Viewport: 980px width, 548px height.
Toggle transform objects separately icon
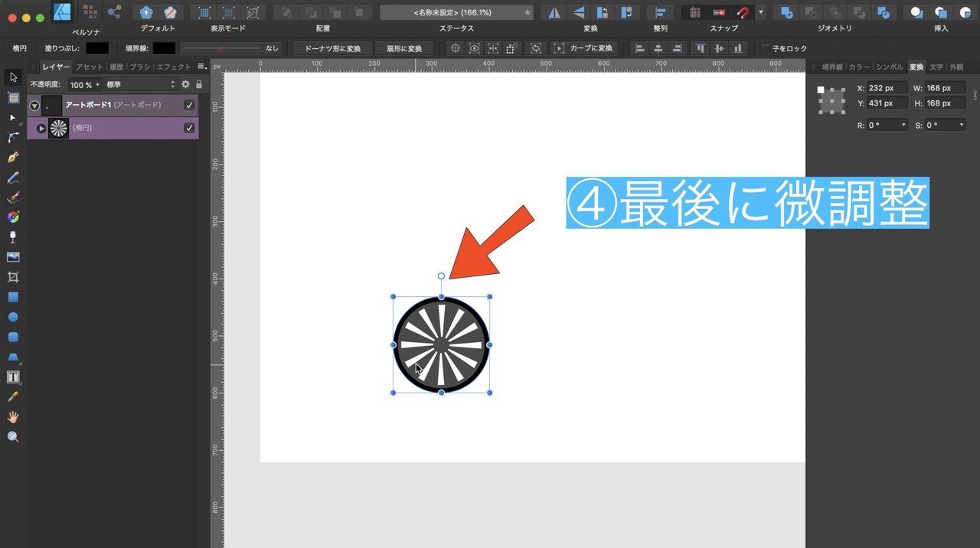(512, 48)
